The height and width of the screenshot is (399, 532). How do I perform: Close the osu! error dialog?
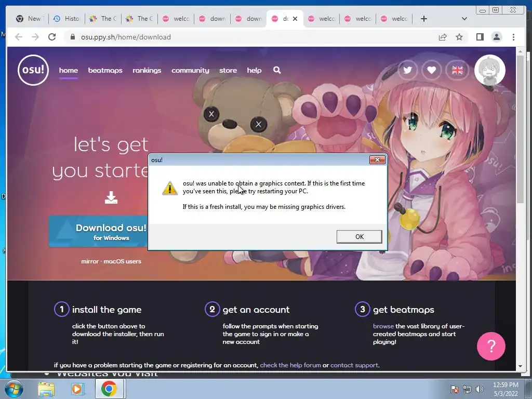coord(377,159)
